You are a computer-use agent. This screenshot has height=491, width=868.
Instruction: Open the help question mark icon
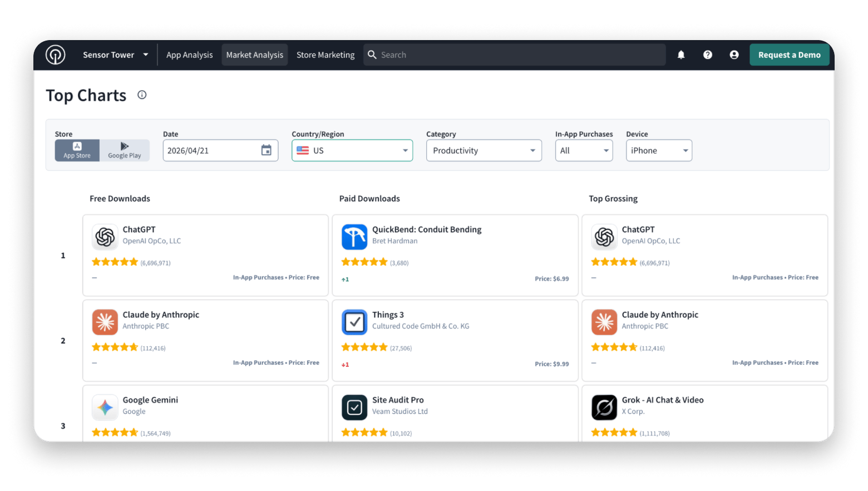[707, 55]
